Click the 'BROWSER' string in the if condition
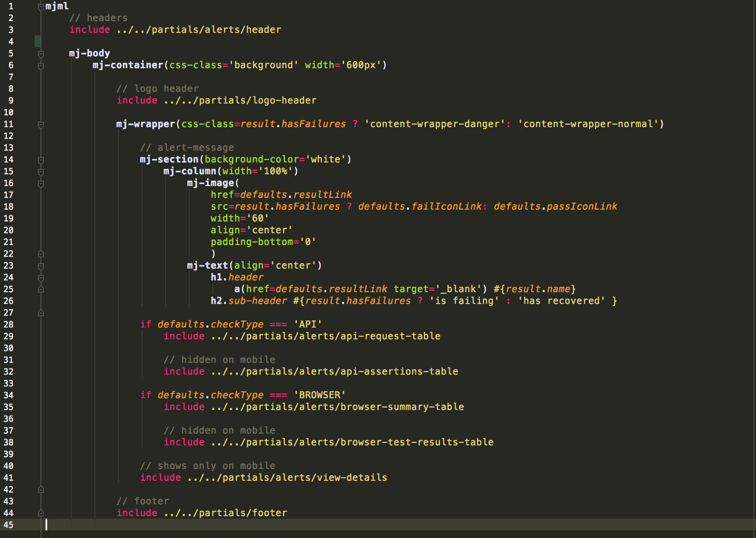 (x=320, y=396)
